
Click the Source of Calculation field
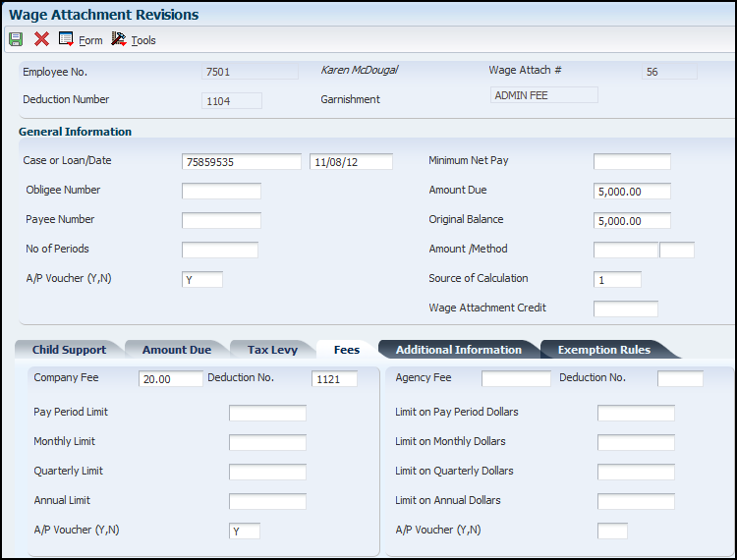coord(617,280)
